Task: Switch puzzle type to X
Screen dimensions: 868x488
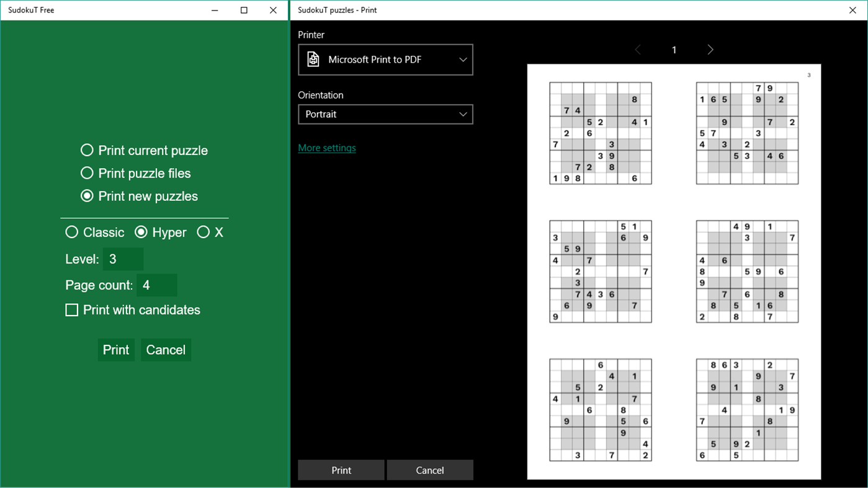Action: (x=204, y=232)
